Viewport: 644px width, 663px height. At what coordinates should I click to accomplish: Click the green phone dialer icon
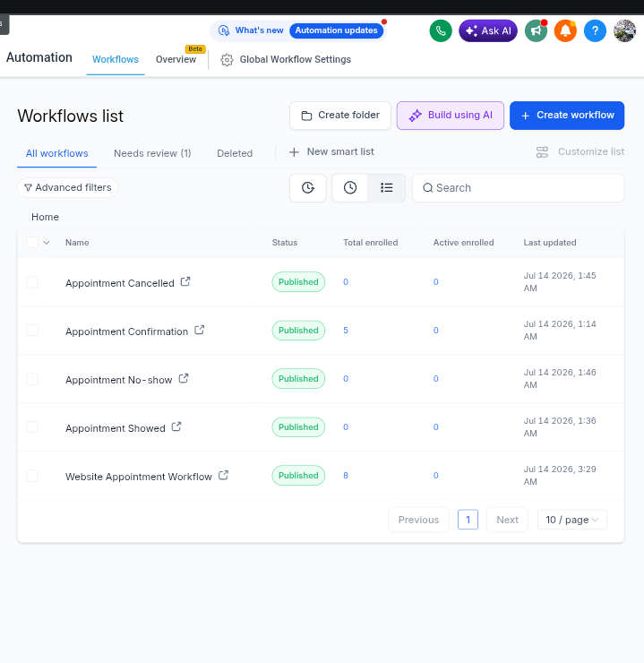[x=441, y=30]
